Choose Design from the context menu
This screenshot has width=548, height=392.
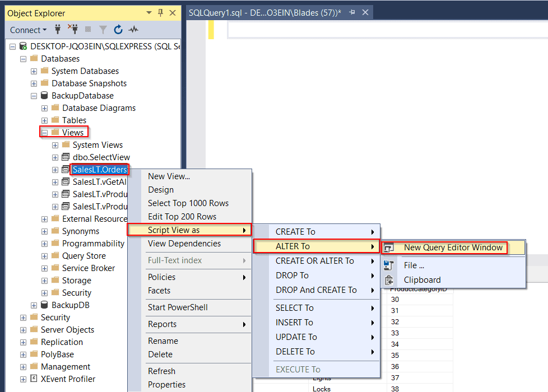[x=161, y=189]
